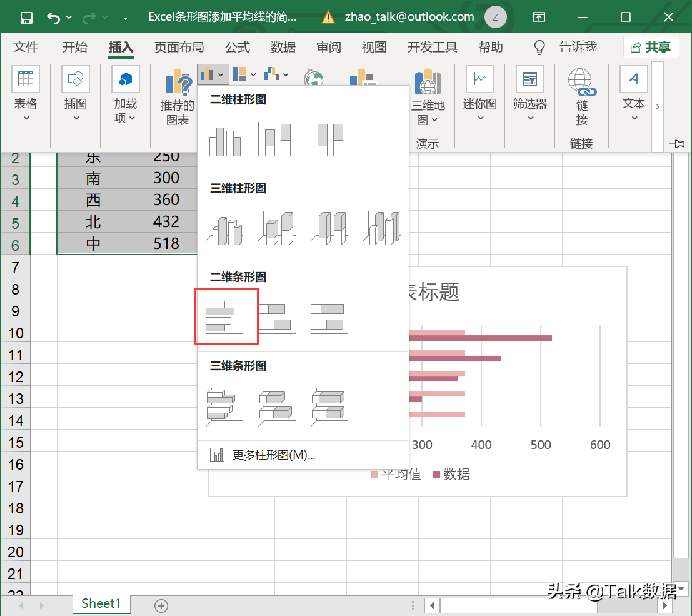Viewport: 692px width, 616px height.
Task: Click the Save icon in title bar
Action: pyautogui.click(x=26, y=18)
